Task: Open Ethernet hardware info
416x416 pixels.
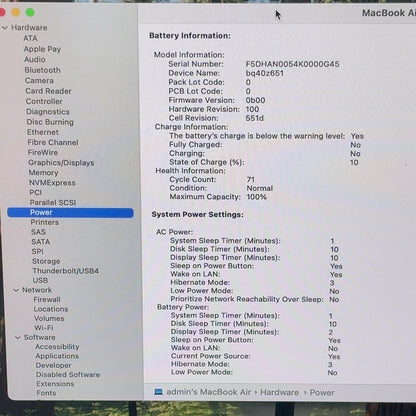Action: coord(43,132)
